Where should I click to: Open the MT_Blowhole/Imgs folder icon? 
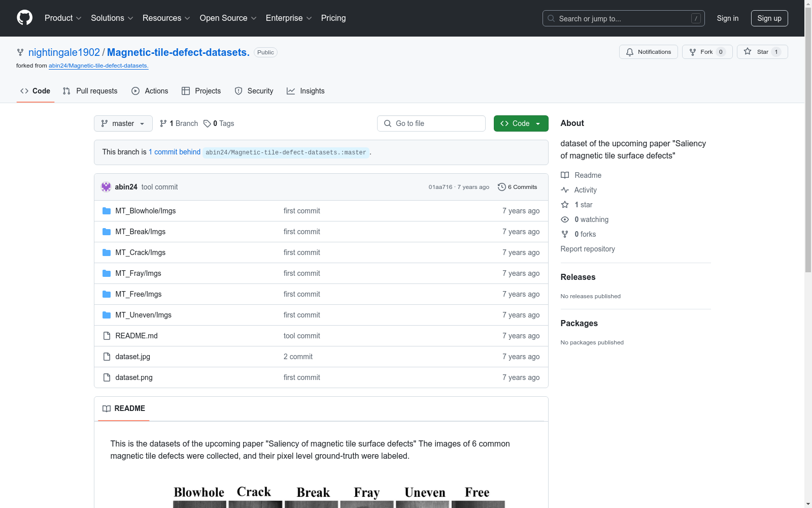click(107, 211)
